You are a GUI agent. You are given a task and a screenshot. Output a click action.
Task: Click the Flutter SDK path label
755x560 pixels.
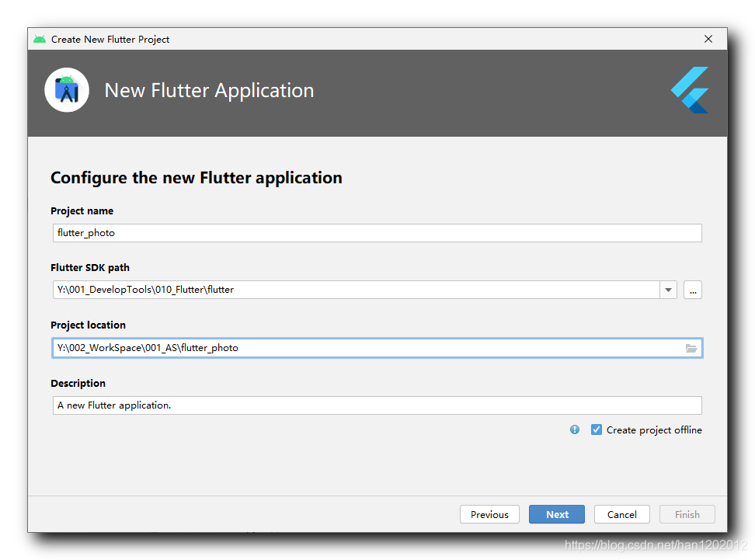pos(90,268)
